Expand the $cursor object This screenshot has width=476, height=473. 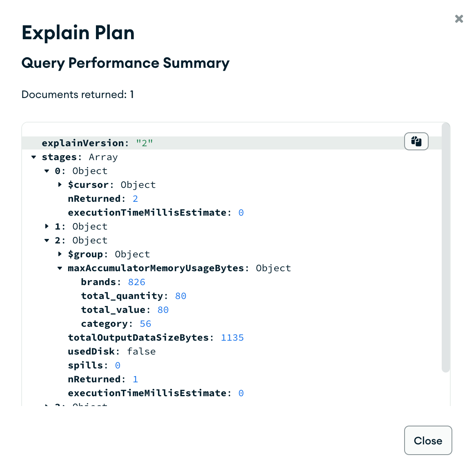click(x=60, y=185)
